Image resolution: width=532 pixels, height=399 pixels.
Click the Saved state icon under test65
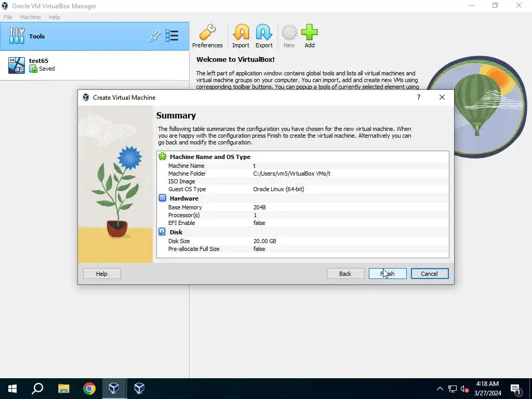click(33, 69)
